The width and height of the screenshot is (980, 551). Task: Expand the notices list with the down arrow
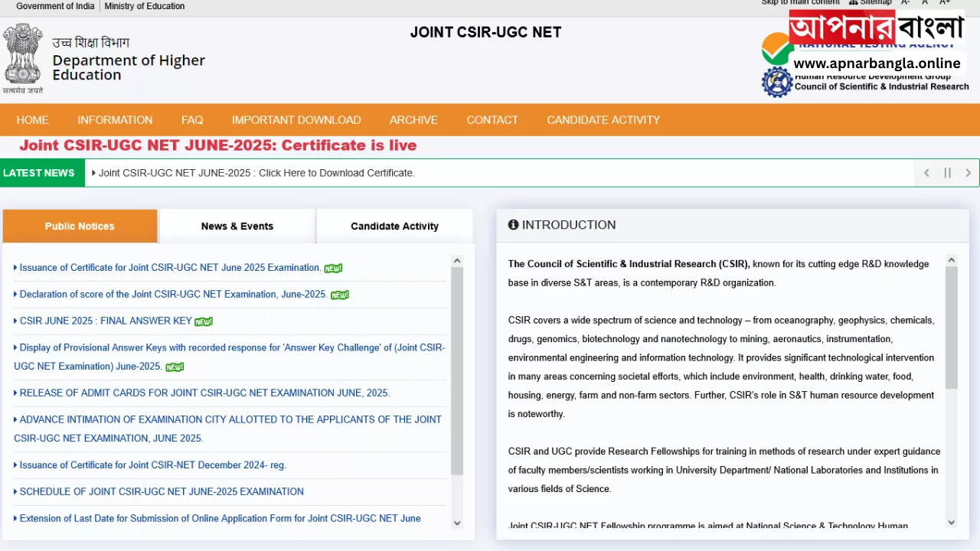tap(456, 522)
